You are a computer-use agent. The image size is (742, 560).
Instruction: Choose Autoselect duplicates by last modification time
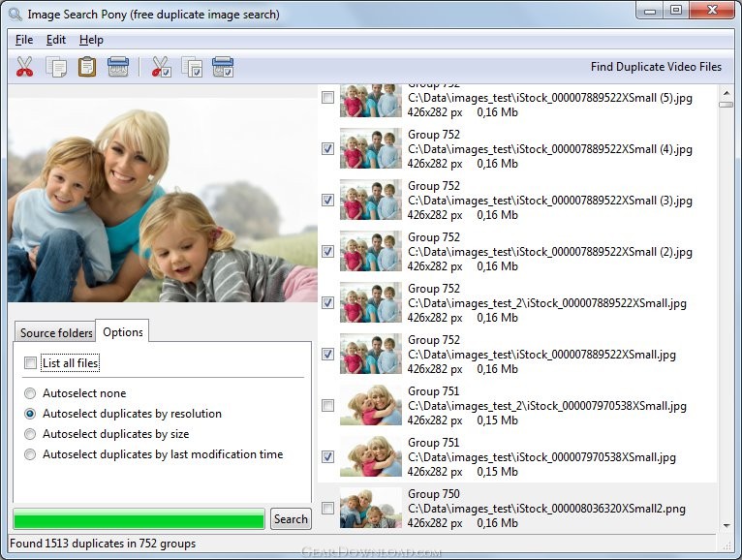30,454
